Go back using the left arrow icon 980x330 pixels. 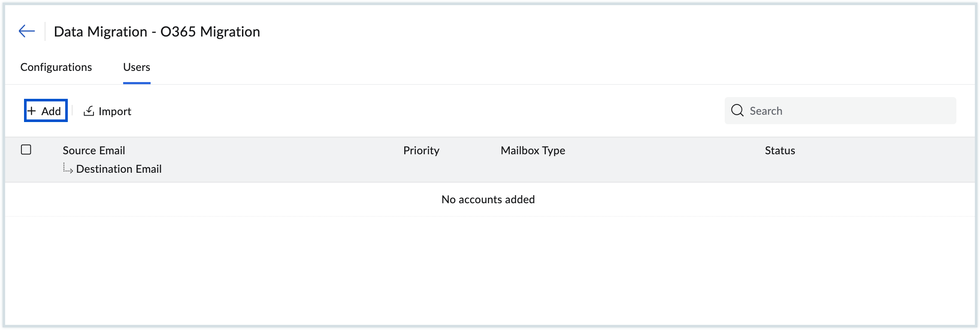coord(27,31)
